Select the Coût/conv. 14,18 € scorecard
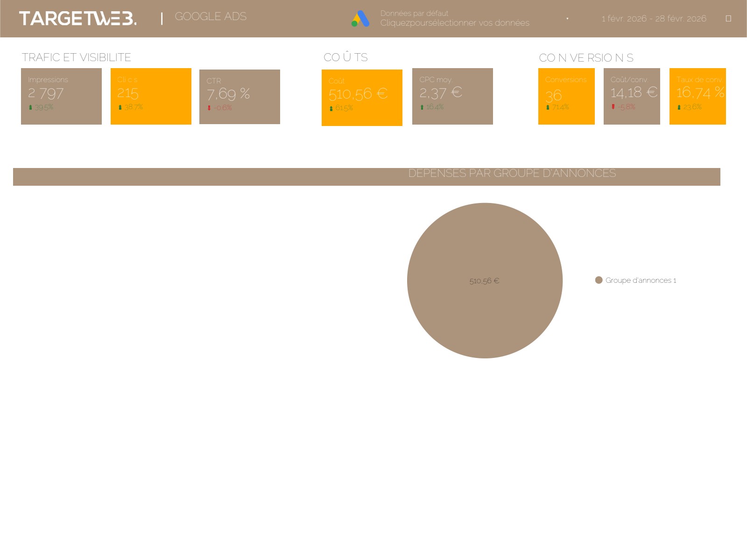 pos(632,96)
